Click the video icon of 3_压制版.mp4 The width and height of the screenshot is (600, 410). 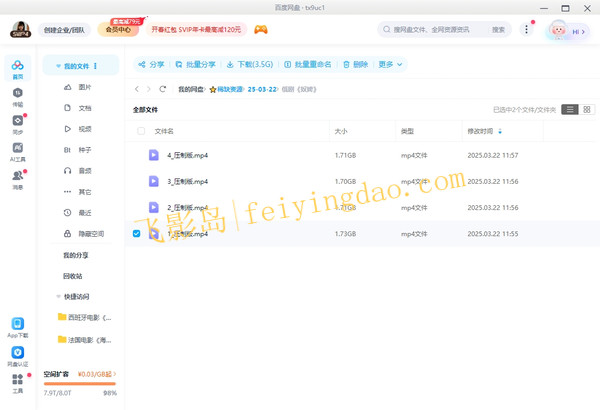coord(153,181)
